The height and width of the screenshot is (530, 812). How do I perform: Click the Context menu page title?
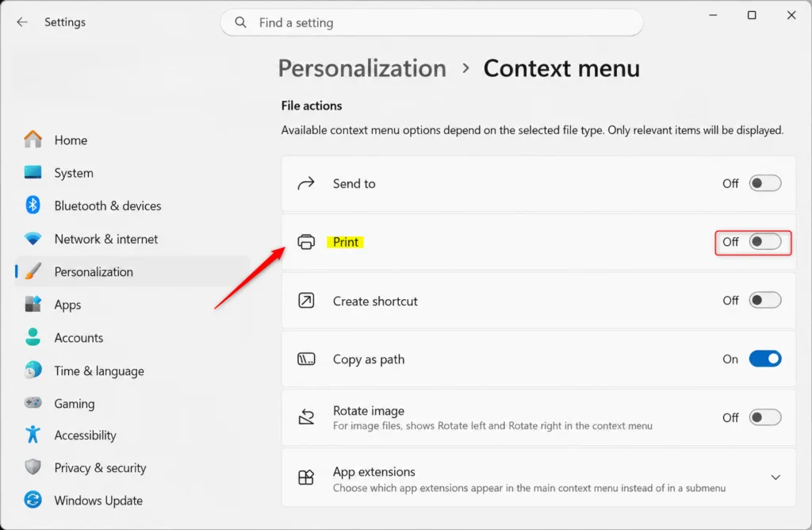point(562,68)
